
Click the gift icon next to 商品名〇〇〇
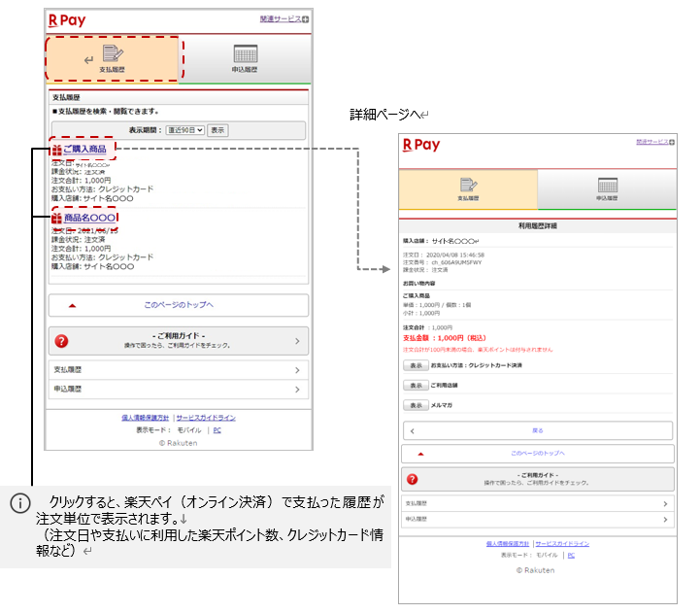tap(56, 219)
